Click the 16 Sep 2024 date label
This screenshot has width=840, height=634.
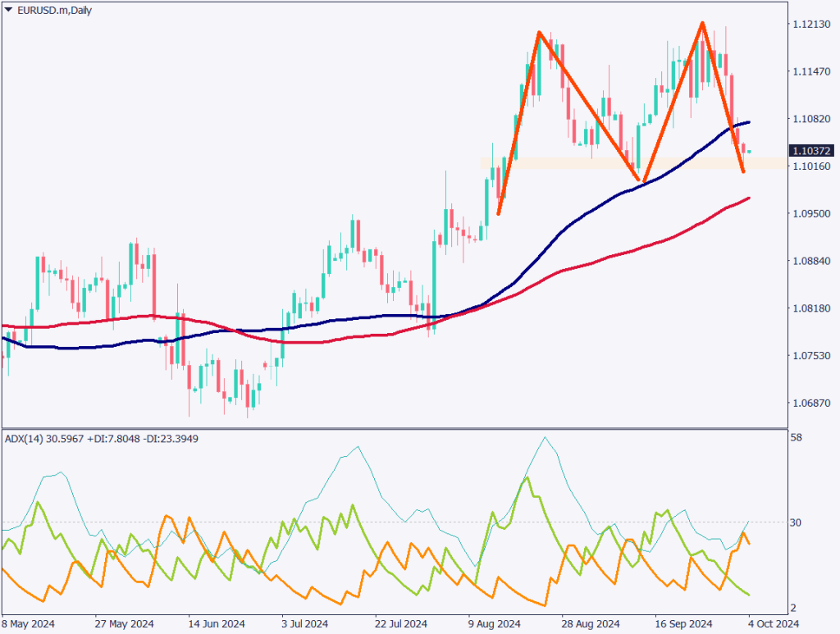tap(684, 623)
